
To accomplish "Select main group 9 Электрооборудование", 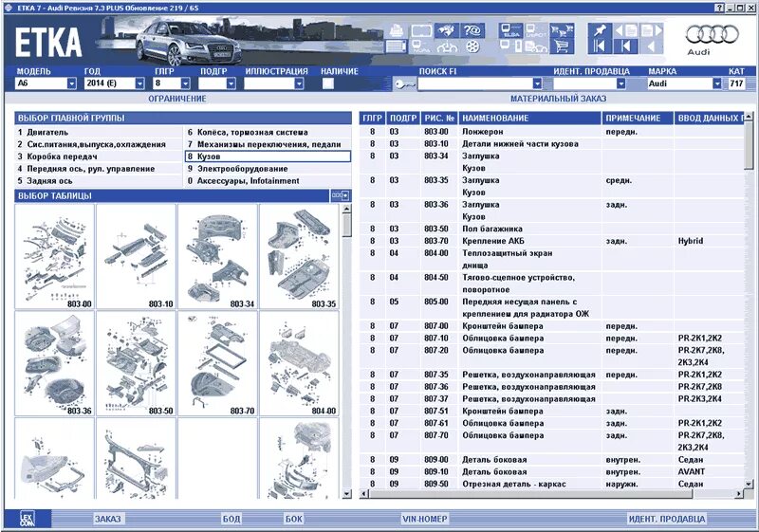I will [268, 168].
